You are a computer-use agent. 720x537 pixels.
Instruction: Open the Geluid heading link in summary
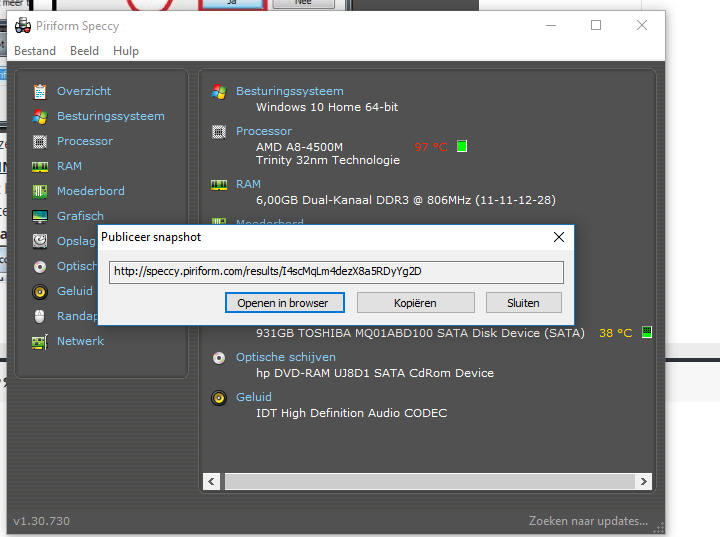pyautogui.click(x=253, y=397)
